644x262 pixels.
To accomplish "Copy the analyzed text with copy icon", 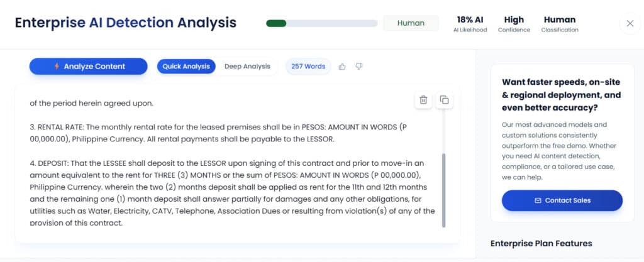I will pos(444,100).
